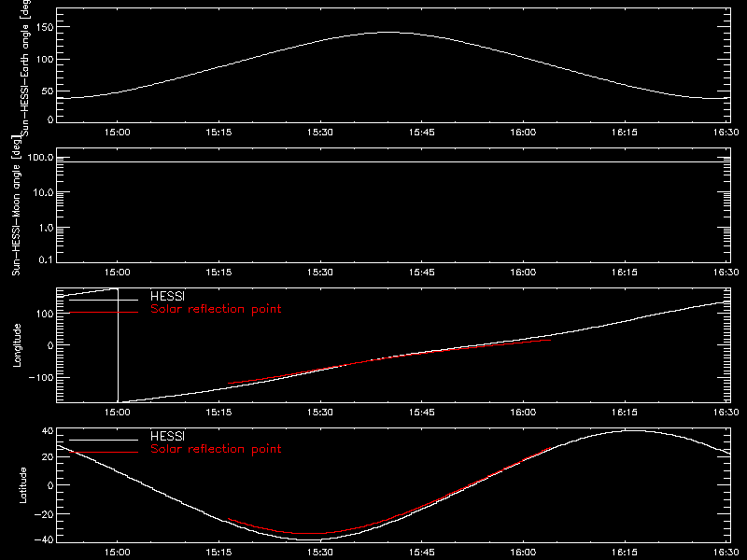Click white legend line sample in Longitude plot
The image size is (747, 560).
coord(104,300)
